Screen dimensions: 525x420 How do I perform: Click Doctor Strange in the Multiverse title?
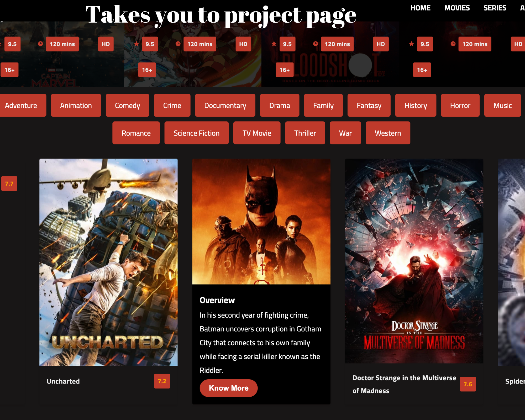[x=404, y=384]
